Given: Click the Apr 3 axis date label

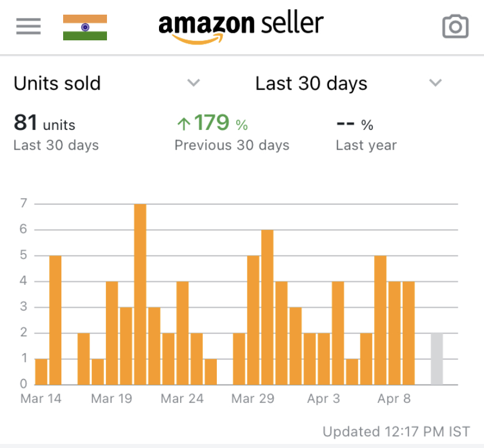Looking at the screenshot, I should pyautogui.click(x=323, y=399).
